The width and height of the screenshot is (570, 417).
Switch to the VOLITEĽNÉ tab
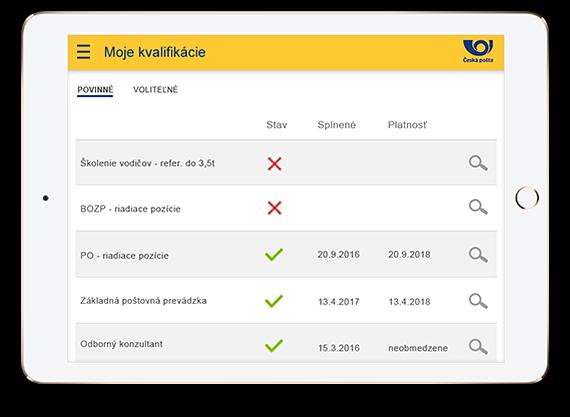(x=156, y=90)
